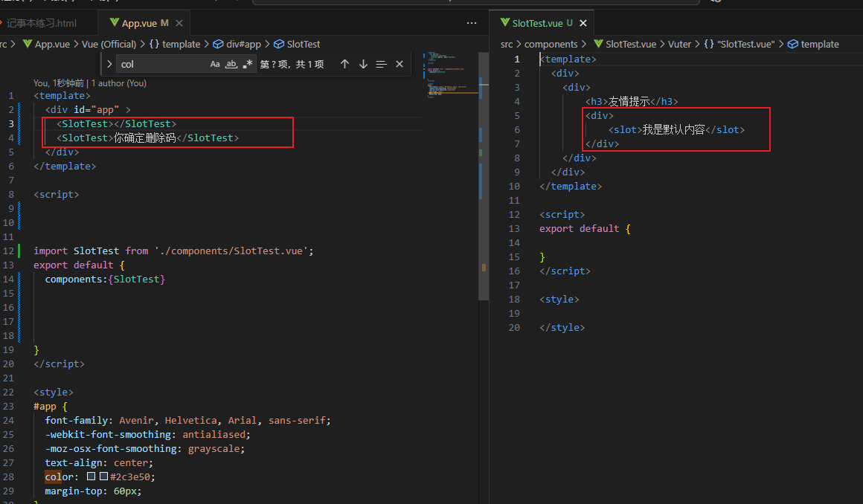Click './components/SlotTest.vue' import path
This screenshot has height=504, width=863.
point(231,251)
